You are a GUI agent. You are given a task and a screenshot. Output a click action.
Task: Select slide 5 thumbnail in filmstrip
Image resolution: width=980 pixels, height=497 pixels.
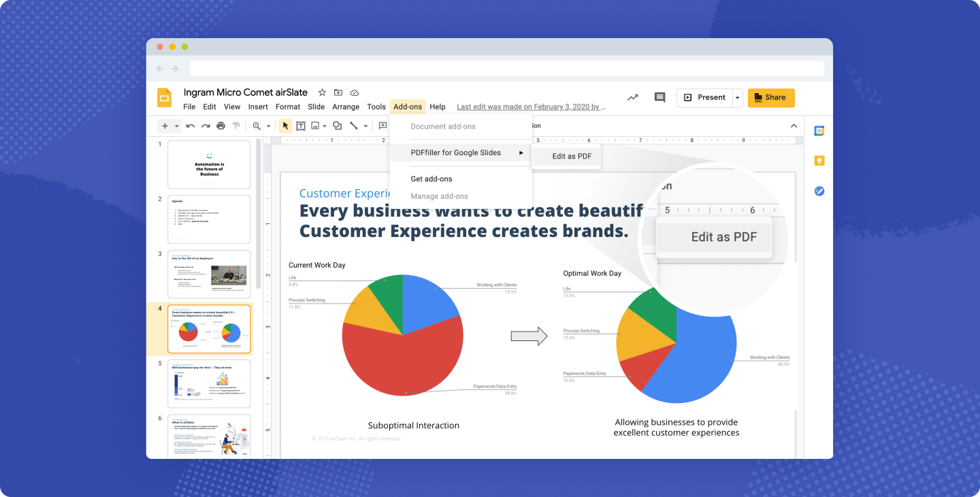click(x=209, y=383)
